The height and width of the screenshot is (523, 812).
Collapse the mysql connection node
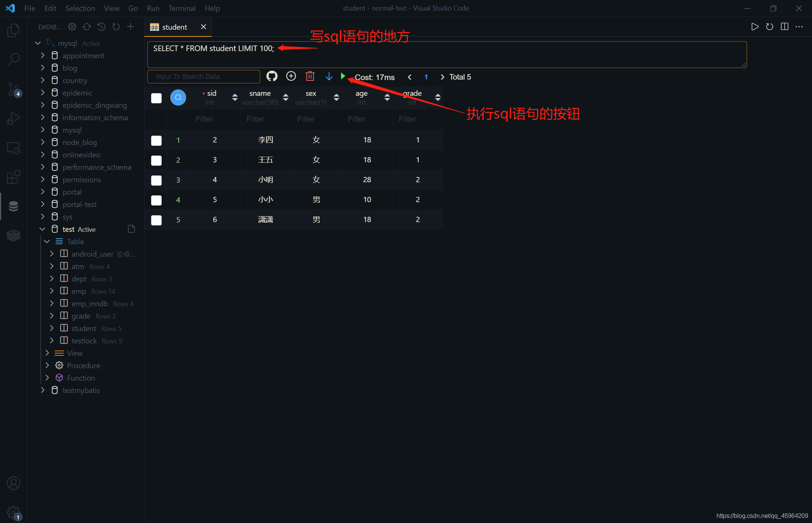click(38, 43)
